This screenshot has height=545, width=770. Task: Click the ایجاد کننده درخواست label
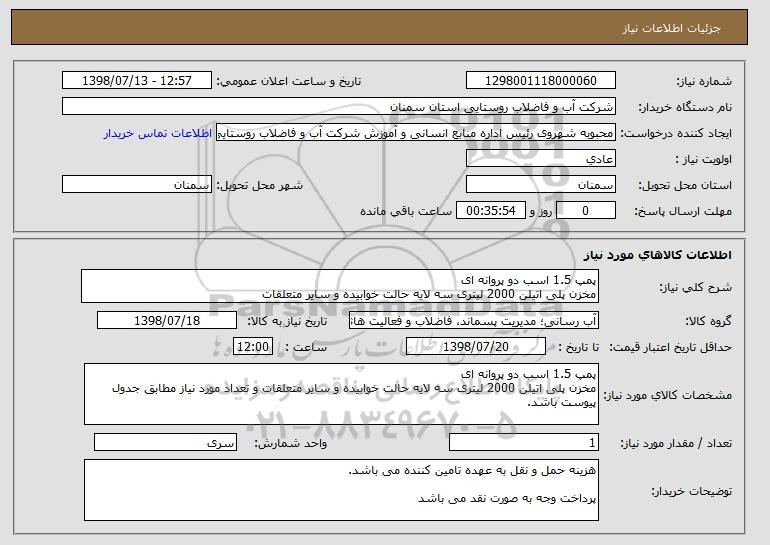click(676, 133)
